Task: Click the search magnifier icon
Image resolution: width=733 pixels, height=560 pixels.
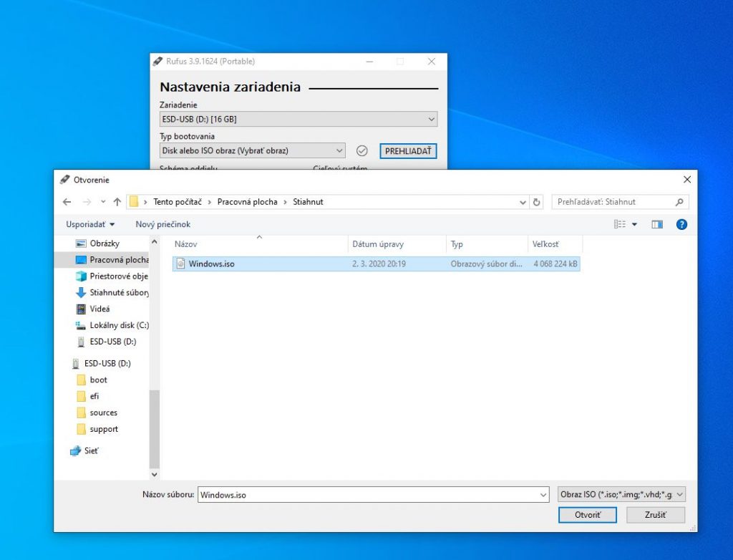Action: (x=679, y=202)
